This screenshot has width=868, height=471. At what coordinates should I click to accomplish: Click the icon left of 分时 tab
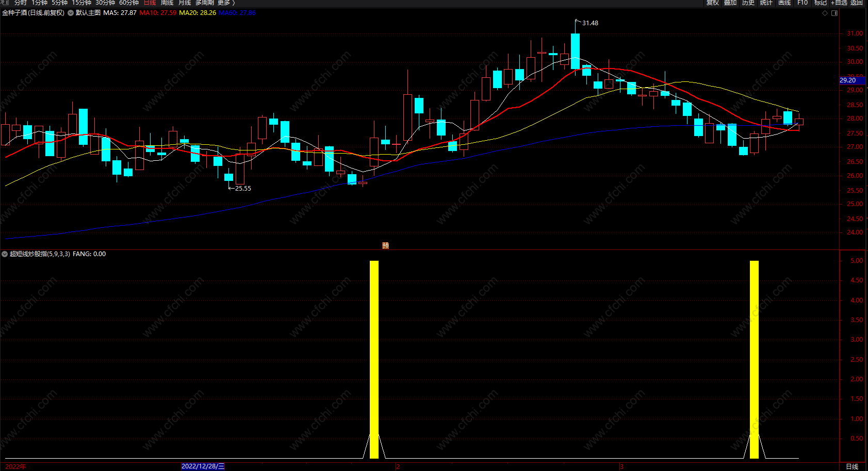(6, 3)
